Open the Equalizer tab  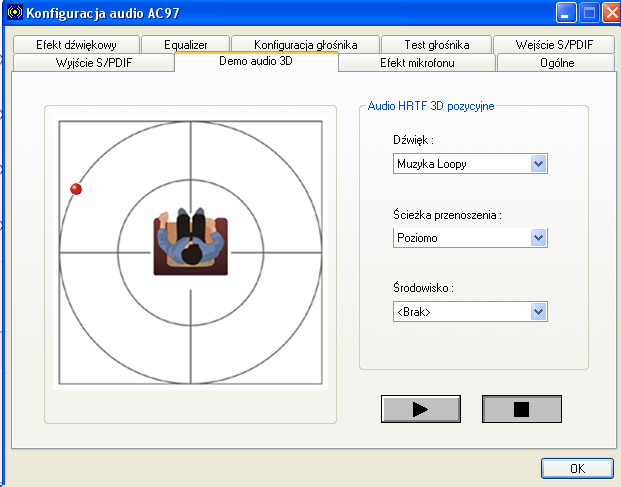pos(186,45)
